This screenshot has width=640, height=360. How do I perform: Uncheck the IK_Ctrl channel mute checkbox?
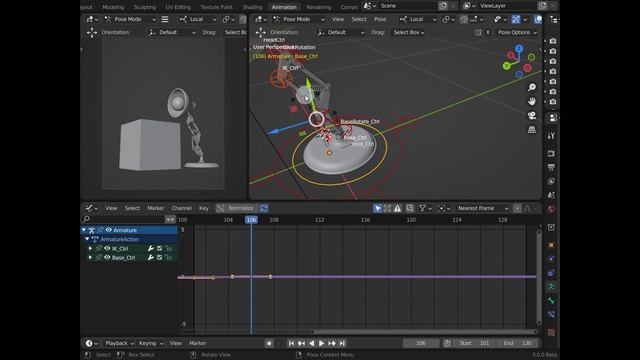(x=160, y=248)
